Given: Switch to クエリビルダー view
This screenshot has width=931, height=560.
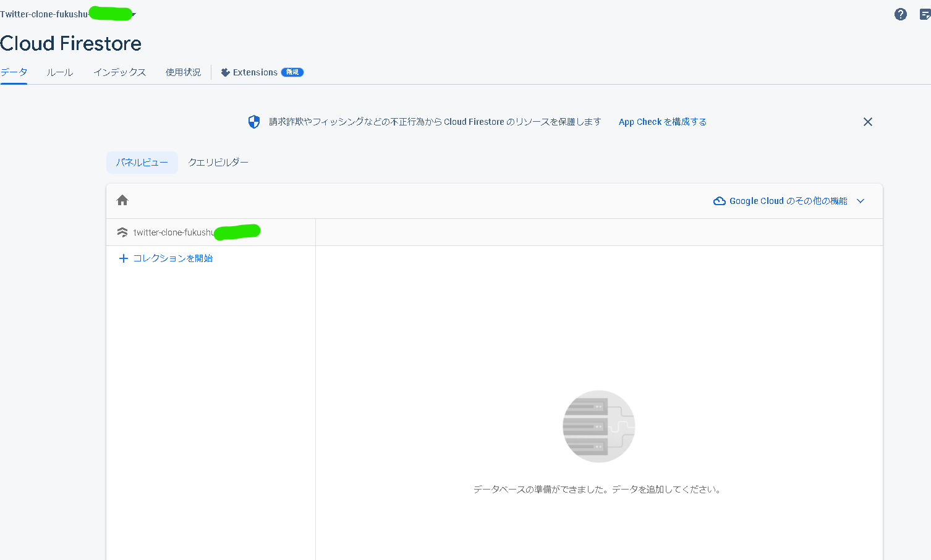Looking at the screenshot, I should [218, 163].
